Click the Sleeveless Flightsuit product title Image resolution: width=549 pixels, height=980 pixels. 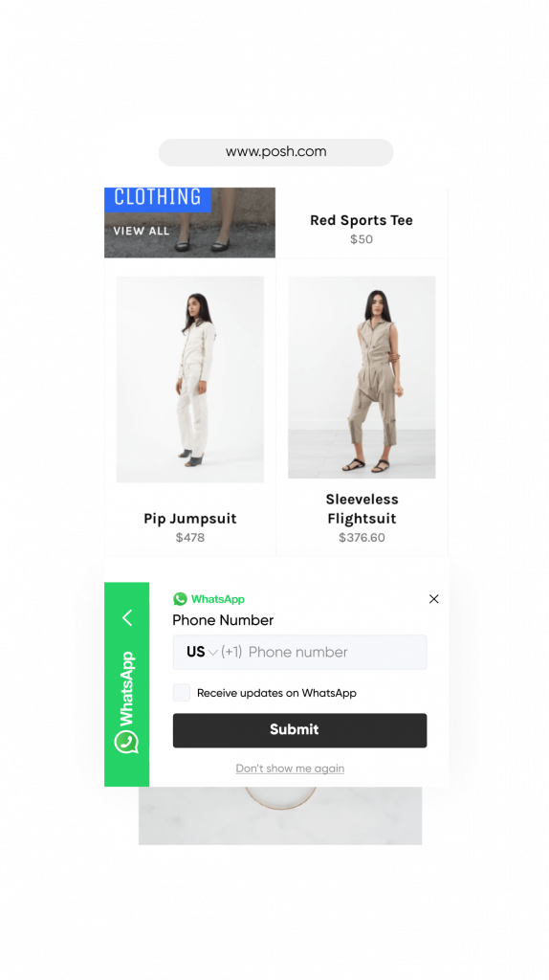point(362,509)
